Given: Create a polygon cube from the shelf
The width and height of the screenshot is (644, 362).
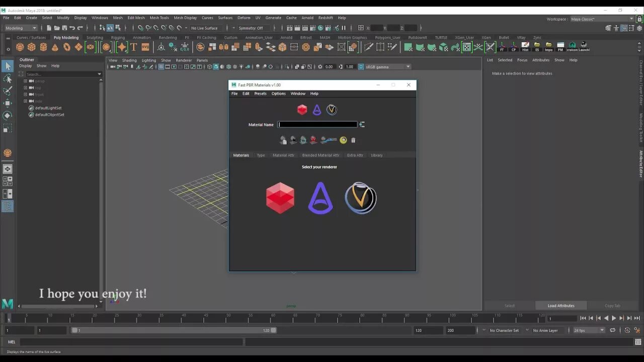Looking at the screenshot, I should 31,47.
